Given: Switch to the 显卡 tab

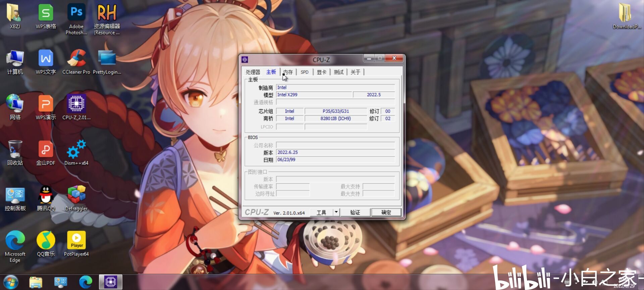Looking at the screenshot, I should pos(322,72).
